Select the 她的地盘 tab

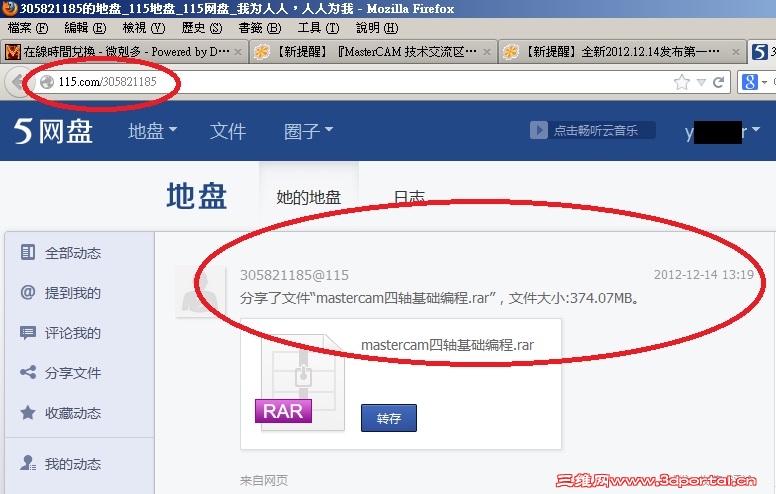(309, 197)
